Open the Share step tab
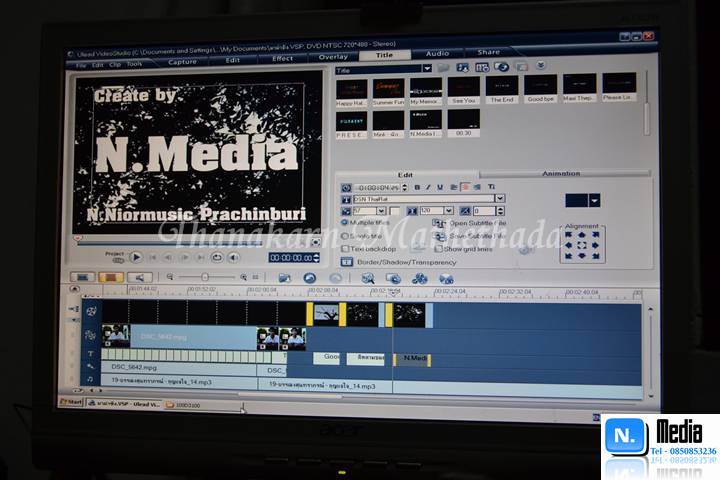The width and height of the screenshot is (720, 480). tap(488, 52)
